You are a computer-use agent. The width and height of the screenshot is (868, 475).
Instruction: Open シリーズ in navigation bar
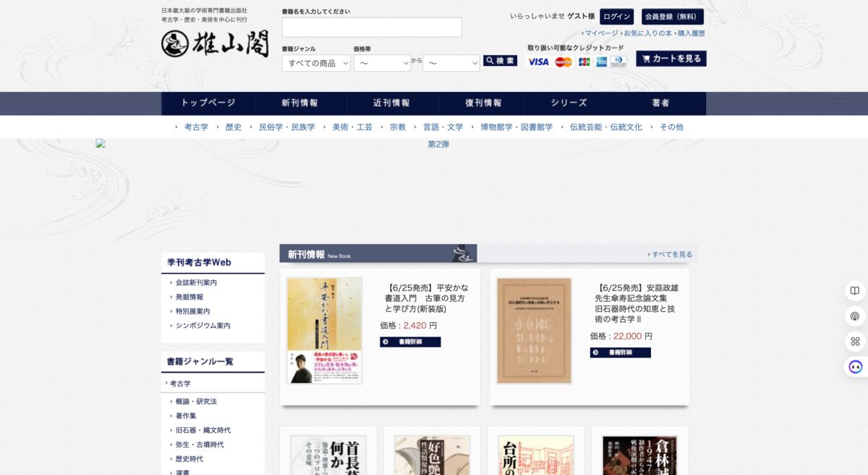point(569,103)
